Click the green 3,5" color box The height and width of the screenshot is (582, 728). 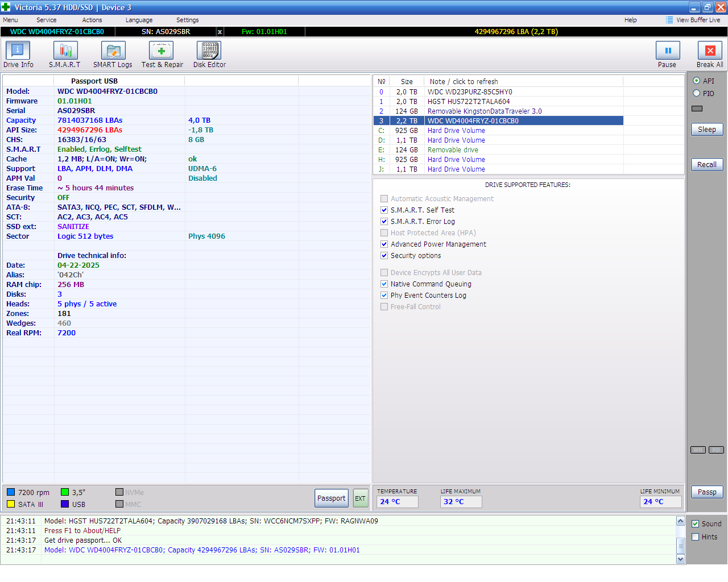click(65, 492)
